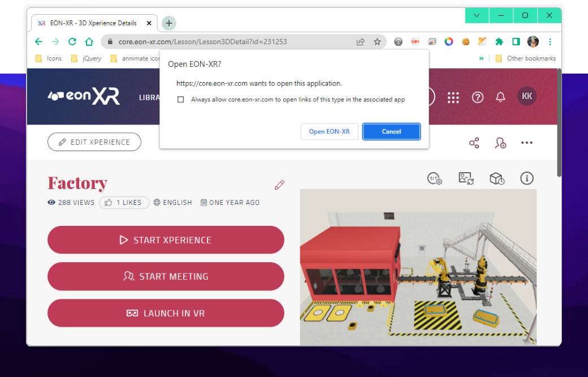Go forward in browser
This screenshot has width=588, height=377.
click(55, 42)
